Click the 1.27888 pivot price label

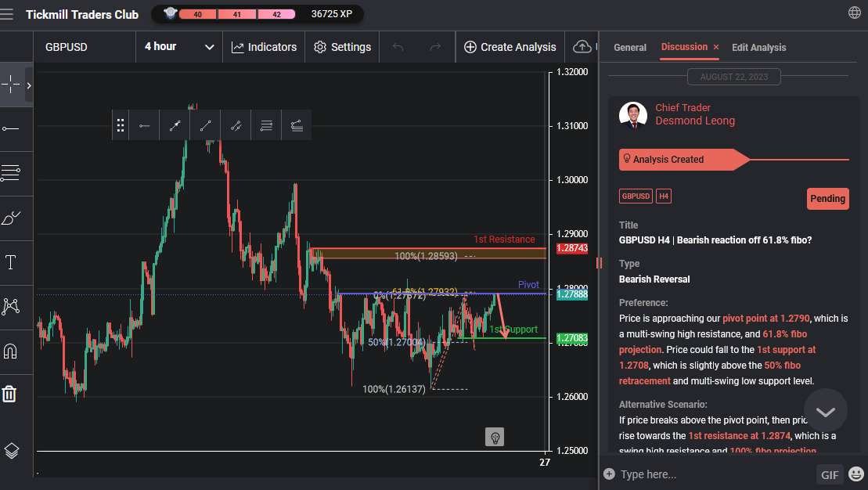pos(572,294)
